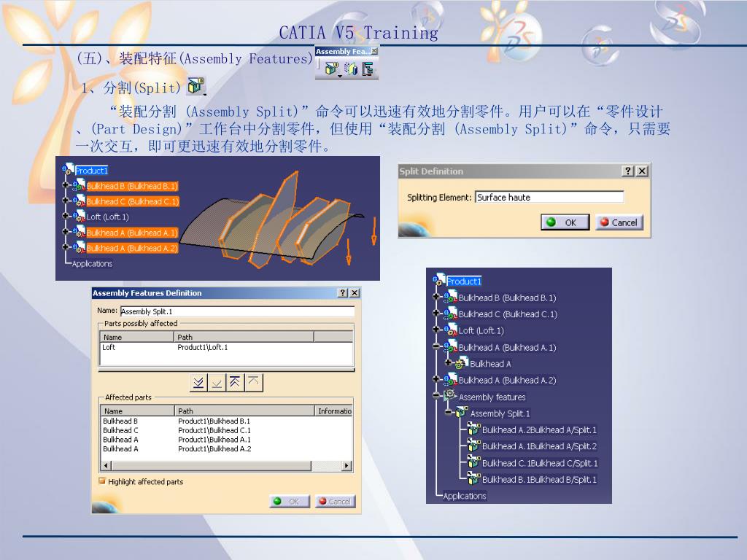Select Loft row in Parts possibly affected
The width and height of the screenshot is (747, 560).
point(226,347)
